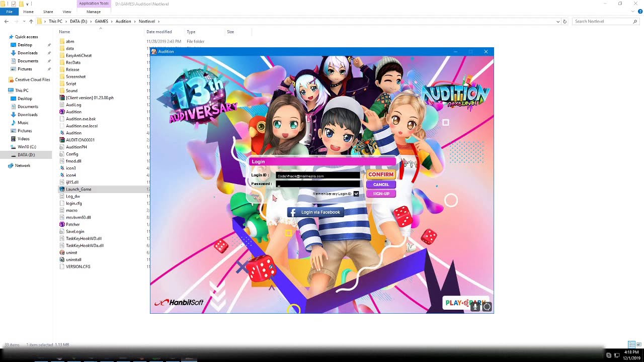The width and height of the screenshot is (644, 362).
Task: Select the uninst file icon
Action: (62, 252)
